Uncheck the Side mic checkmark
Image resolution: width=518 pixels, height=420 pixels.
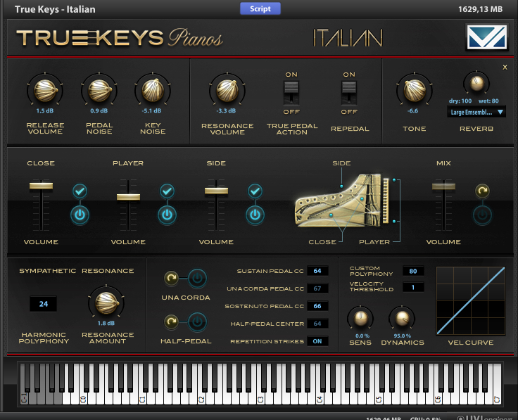(255, 191)
